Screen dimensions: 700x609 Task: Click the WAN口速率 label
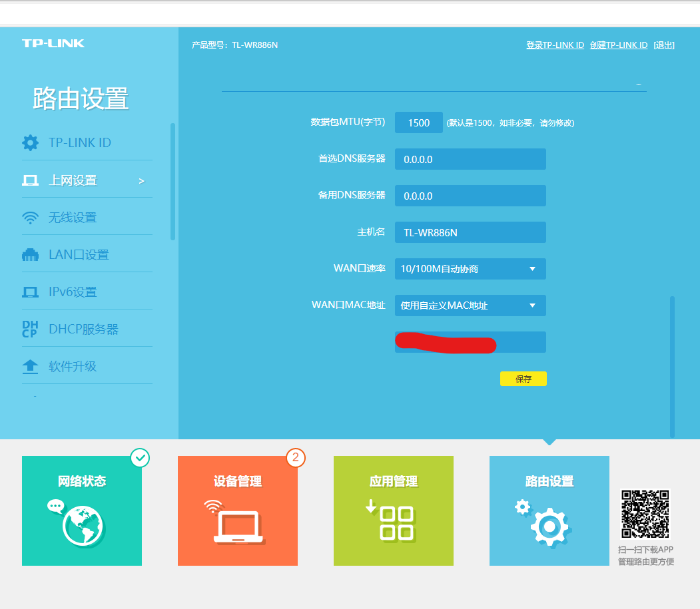click(x=360, y=269)
